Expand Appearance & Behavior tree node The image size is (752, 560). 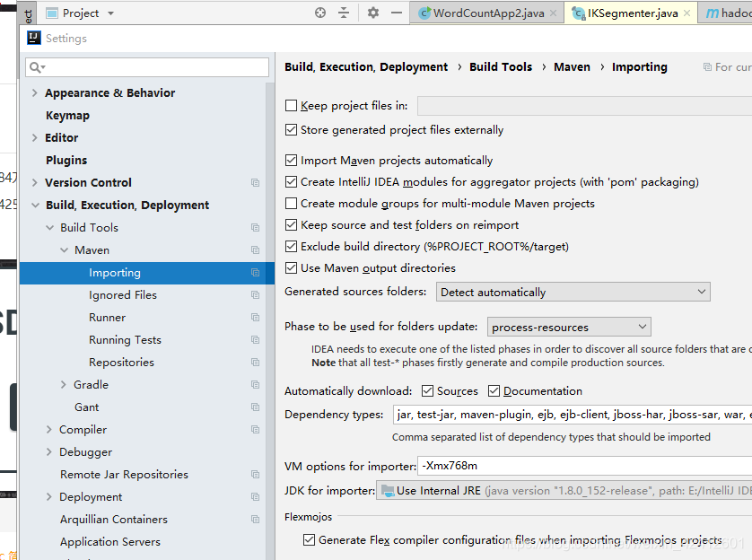(x=34, y=93)
